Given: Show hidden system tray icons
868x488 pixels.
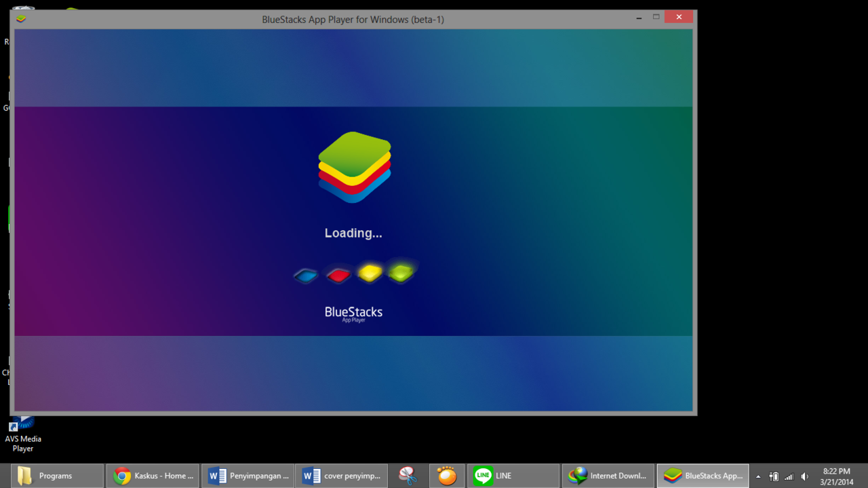Looking at the screenshot, I should click(758, 476).
